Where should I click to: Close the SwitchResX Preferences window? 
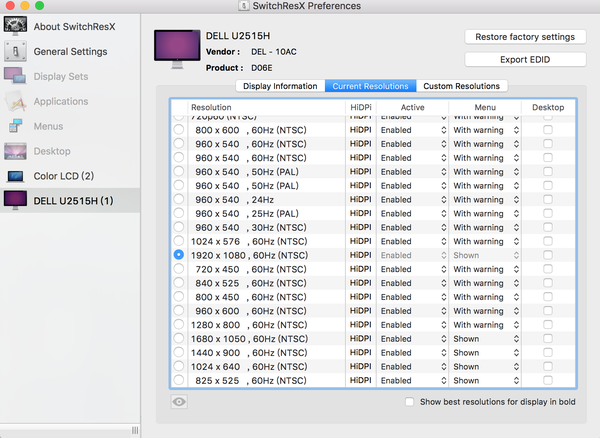tap(10, 5)
